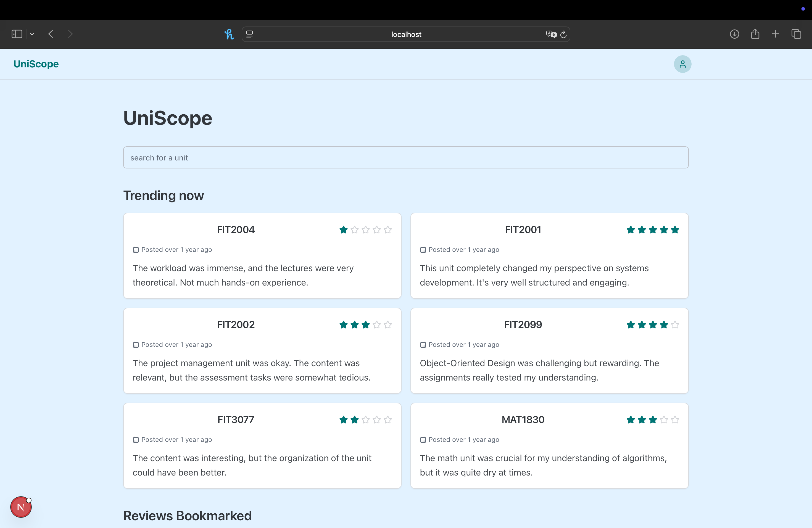Click the empty fifth star on FIT2099
Screen dimensions: 812x528
point(675,325)
